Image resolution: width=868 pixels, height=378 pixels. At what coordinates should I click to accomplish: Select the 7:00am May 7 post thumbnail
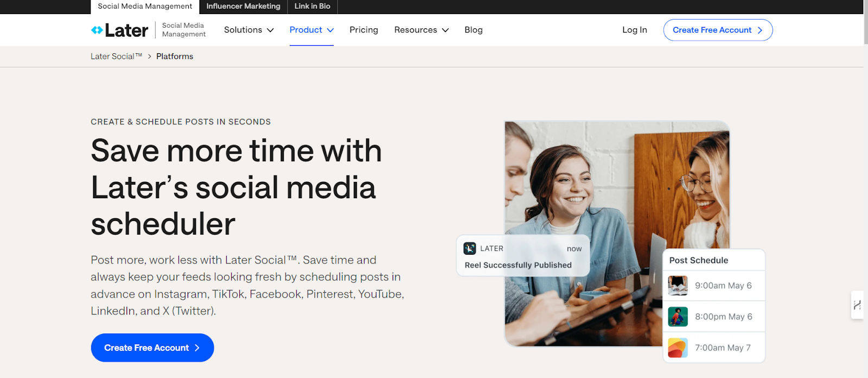click(678, 348)
